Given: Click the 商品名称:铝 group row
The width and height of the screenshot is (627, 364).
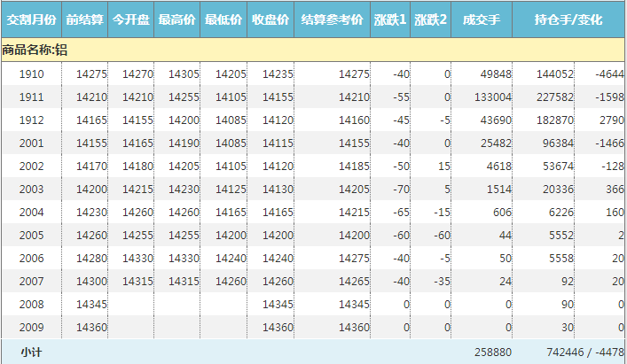Looking at the screenshot, I should (35, 50).
